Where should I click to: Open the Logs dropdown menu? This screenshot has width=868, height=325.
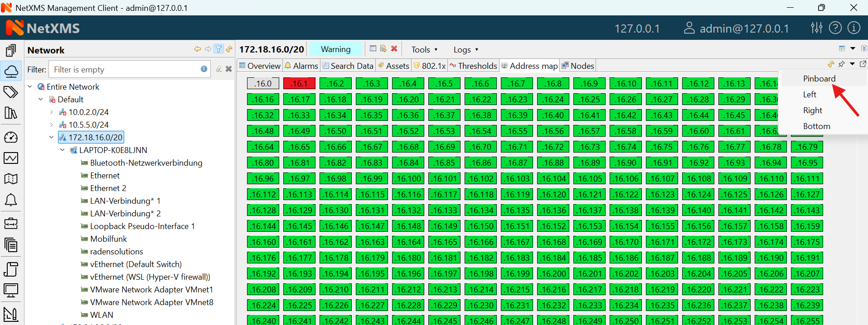466,49
